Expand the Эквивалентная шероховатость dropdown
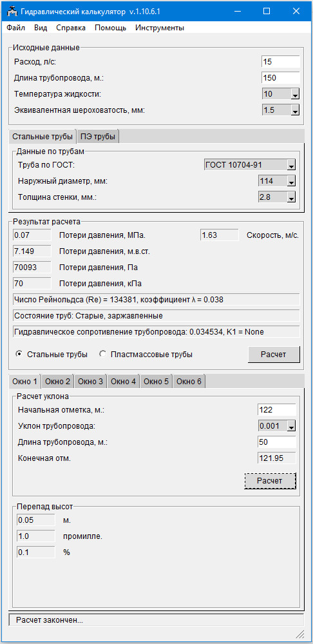Viewport: 313px width, 644px height. [294, 110]
